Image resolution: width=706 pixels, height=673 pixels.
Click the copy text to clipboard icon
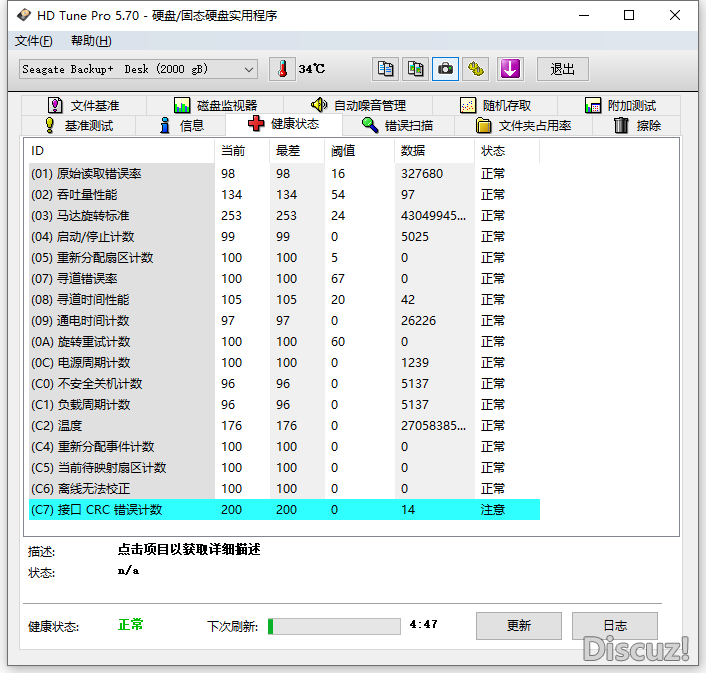385,69
